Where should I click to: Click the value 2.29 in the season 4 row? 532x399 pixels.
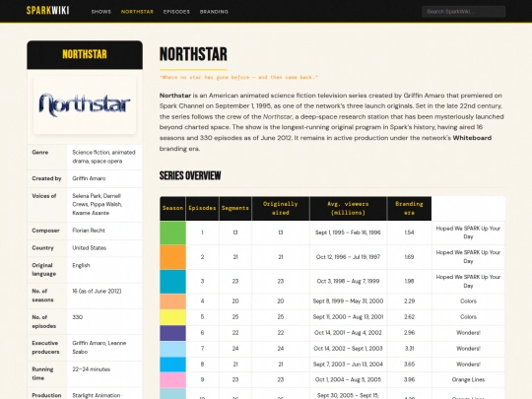409,300
